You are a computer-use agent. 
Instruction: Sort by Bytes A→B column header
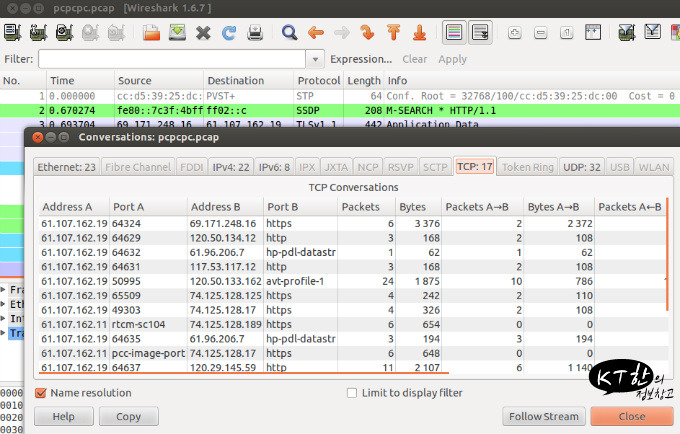[559, 207]
